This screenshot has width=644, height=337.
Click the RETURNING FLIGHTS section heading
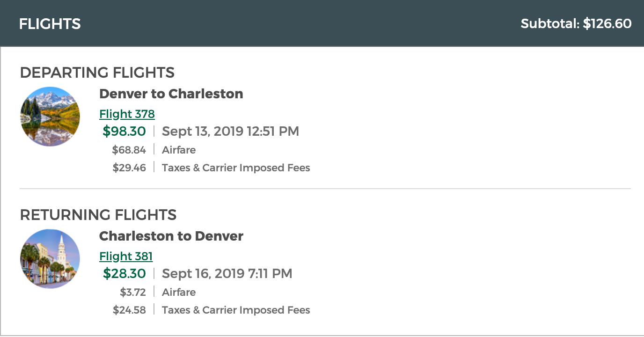pyautogui.click(x=98, y=215)
